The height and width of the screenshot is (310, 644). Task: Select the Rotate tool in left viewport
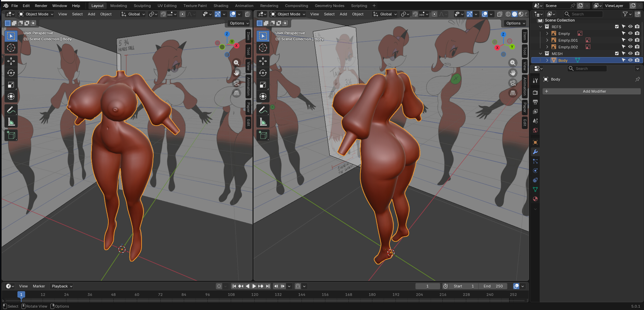[11, 73]
